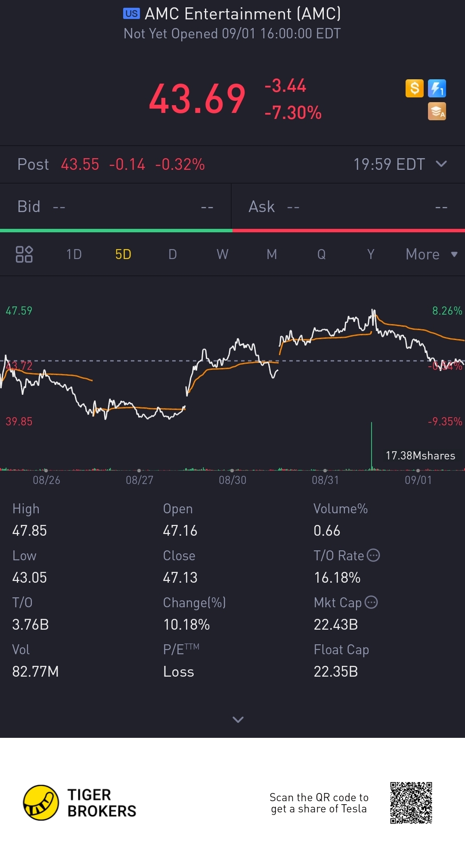Tap the US market flag badge
This screenshot has width=465, height=868.
(x=131, y=14)
